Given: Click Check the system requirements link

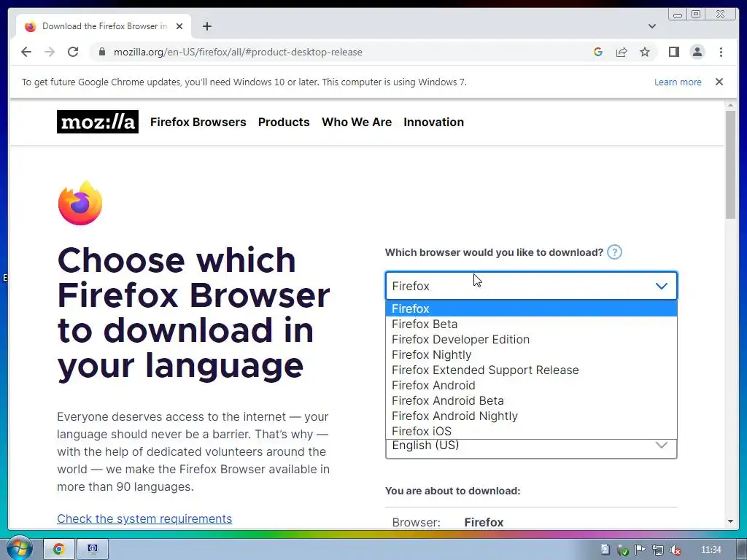Looking at the screenshot, I should pos(144,518).
